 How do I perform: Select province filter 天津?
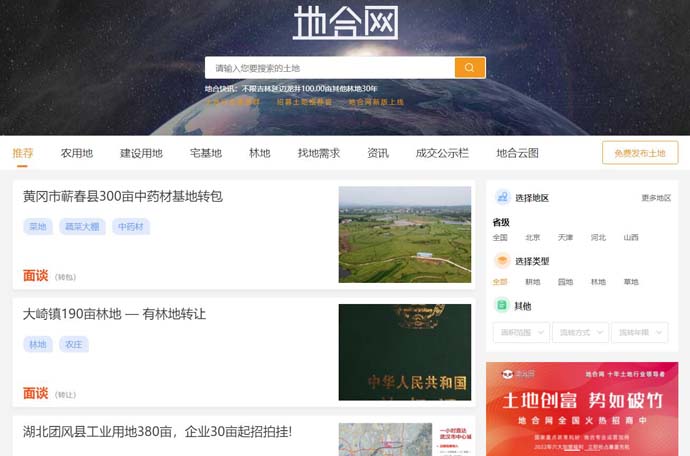(565, 237)
